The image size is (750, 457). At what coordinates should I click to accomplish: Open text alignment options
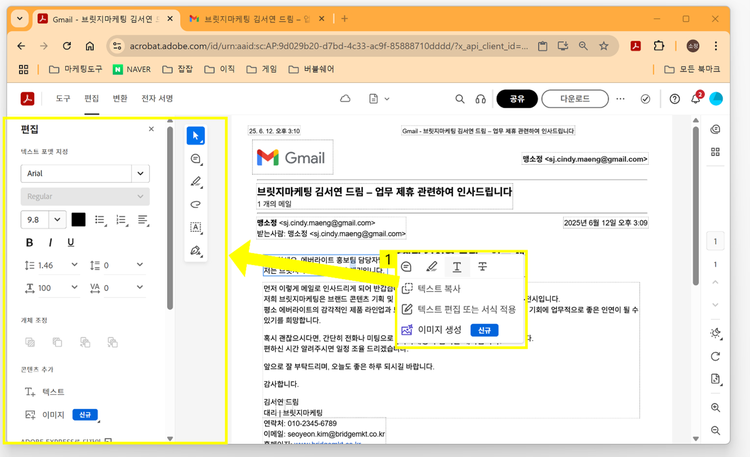click(143, 220)
